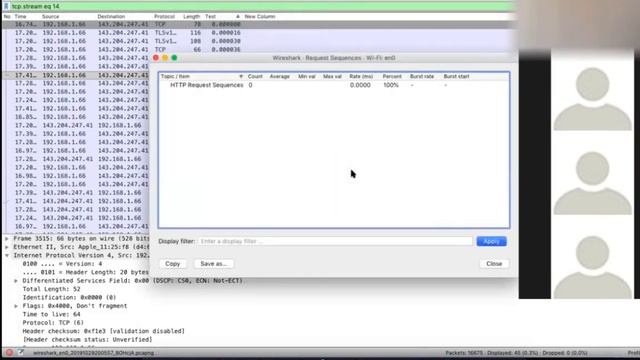Click the Total Length: 52 detail line
This screenshot has width=640, height=360.
[51, 289]
